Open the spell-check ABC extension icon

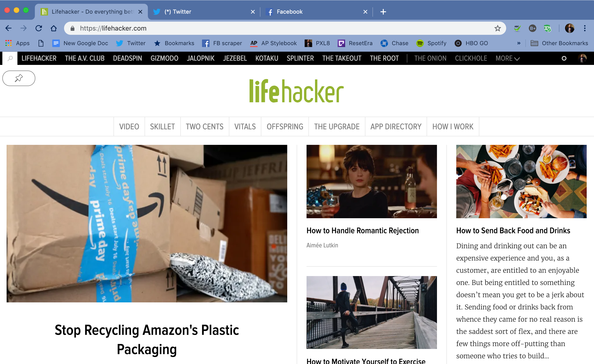[x=517, y=28]
